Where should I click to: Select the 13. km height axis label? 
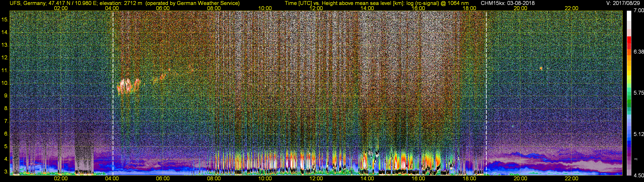pyautogui.click(x=5, y=45)
